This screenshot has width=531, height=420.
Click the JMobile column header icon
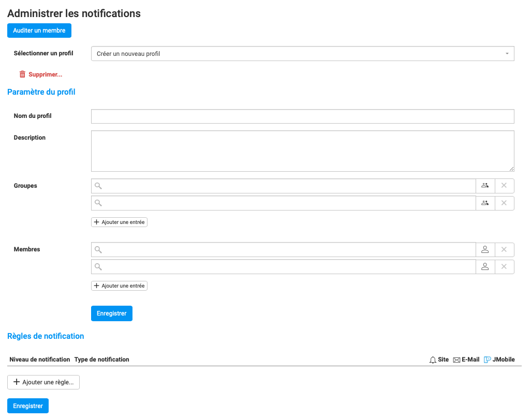coord(487,360)
